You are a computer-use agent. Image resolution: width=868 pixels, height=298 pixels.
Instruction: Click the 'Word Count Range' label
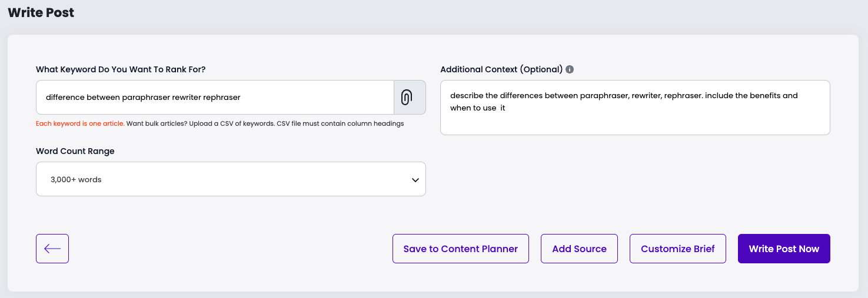pos(75,151)
